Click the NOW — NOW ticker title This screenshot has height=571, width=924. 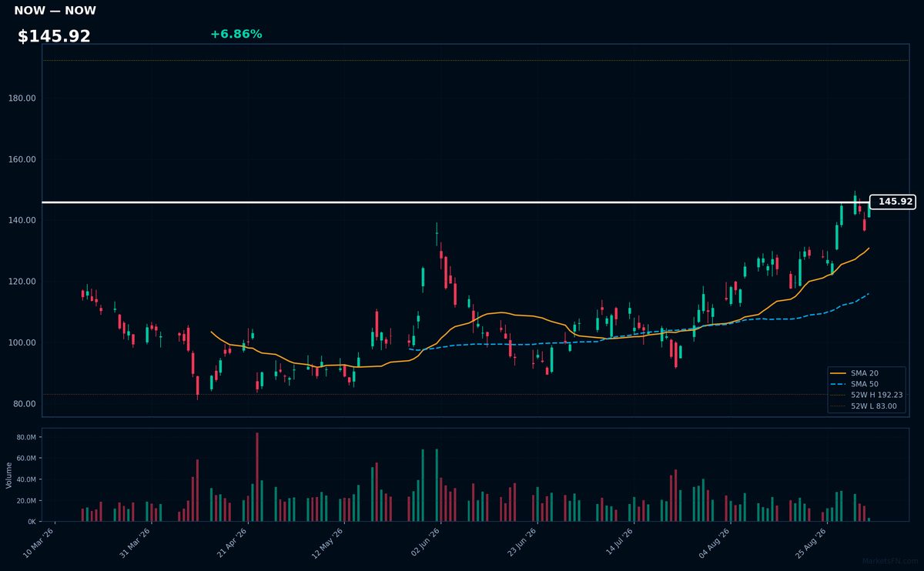[x=55, y=11]
